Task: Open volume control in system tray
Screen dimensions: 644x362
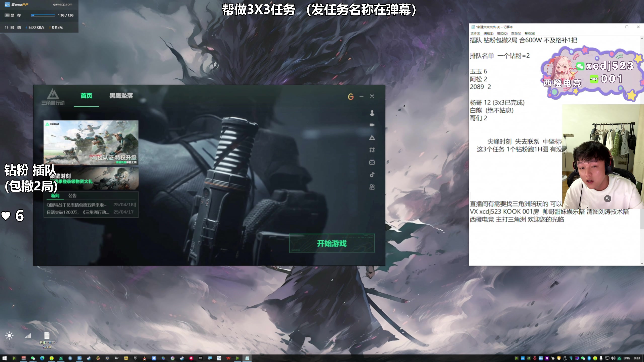Action: (613, 358)
